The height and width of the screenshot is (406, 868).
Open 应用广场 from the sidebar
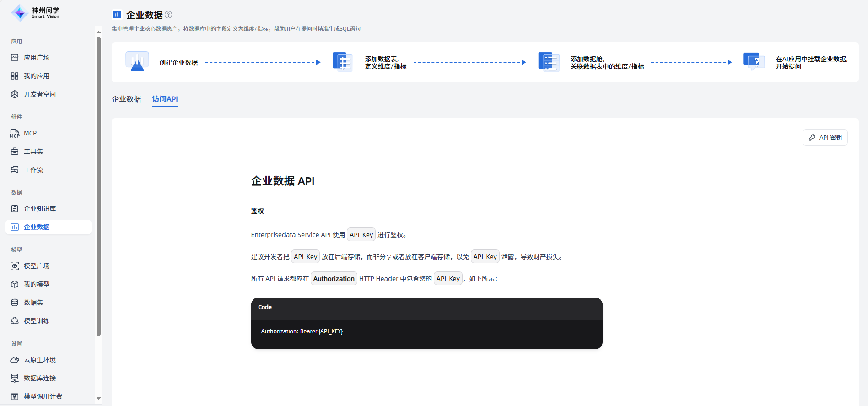point(37,58)
